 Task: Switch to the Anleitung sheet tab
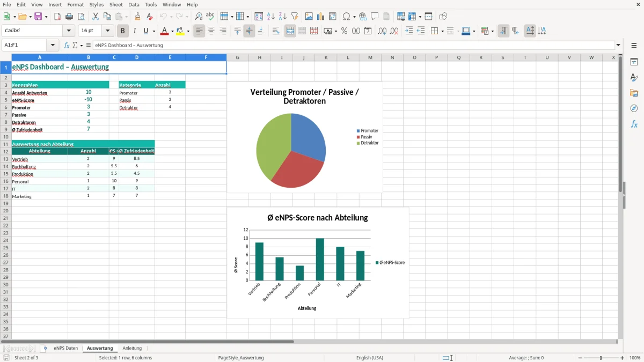click(132, 349)
